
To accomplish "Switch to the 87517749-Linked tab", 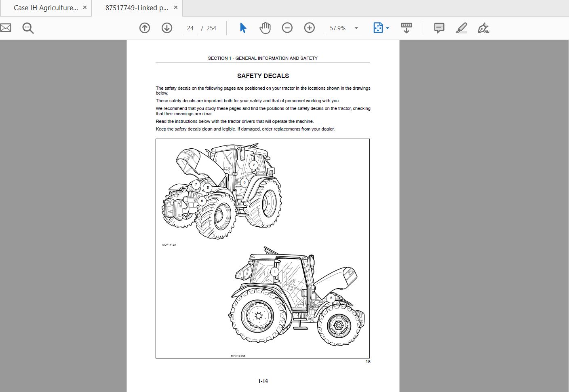I will [x=137, y=8].
